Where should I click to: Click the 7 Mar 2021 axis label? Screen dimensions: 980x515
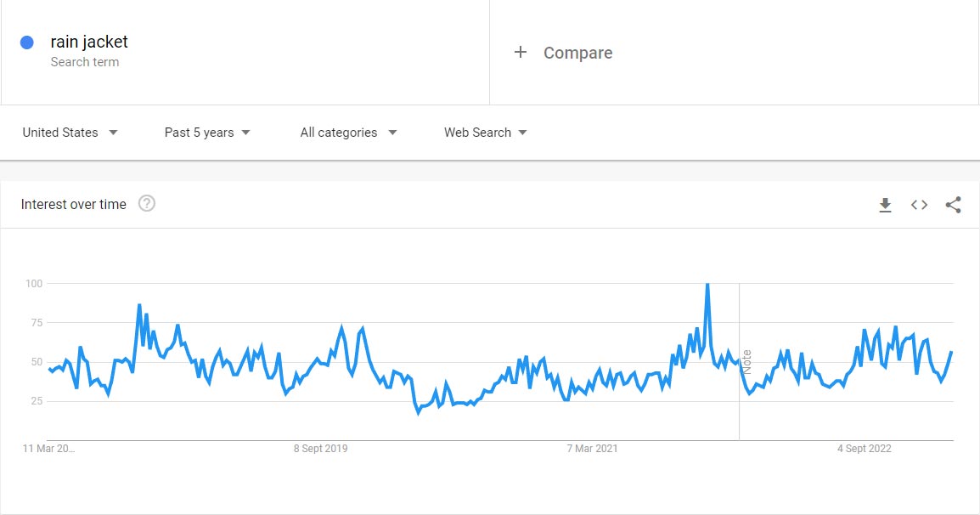click(x=594, y=449)
